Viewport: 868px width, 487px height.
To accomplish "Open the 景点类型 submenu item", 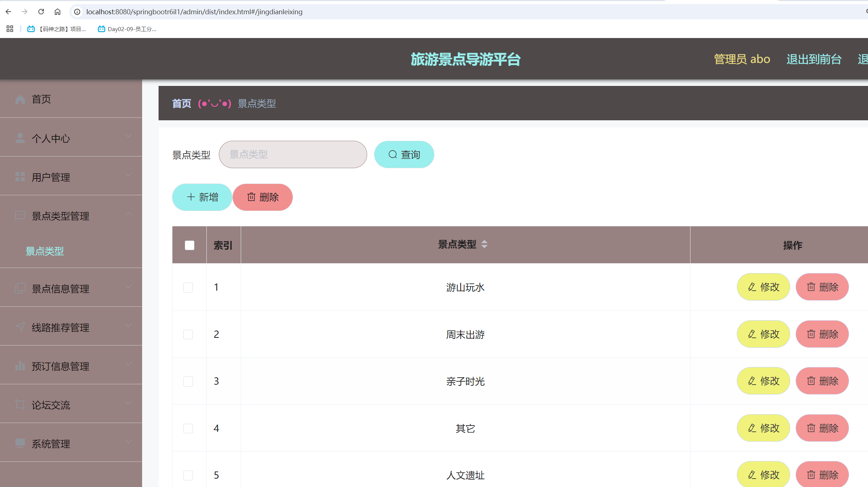I will point(45,251).
